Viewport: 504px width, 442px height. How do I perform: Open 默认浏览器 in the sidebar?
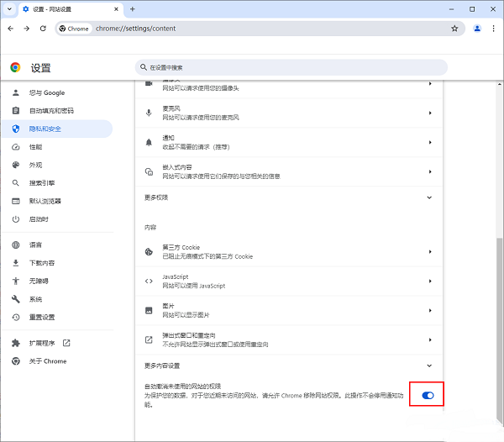57,201
